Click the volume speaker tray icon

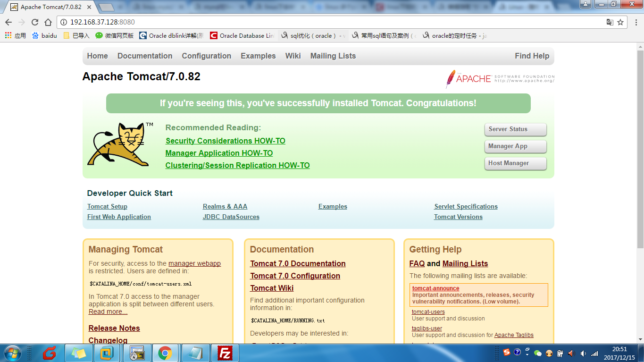click(x=583, y=353)
